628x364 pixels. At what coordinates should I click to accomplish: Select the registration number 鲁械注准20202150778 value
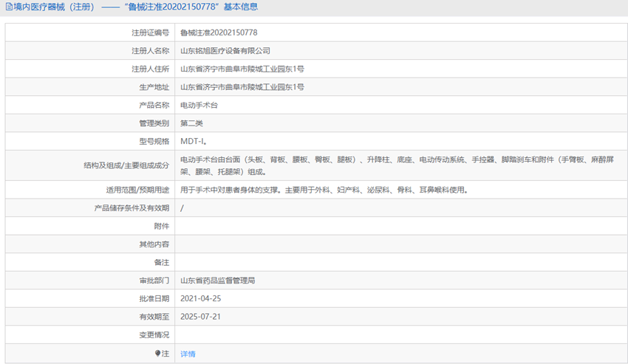point(219,32)
